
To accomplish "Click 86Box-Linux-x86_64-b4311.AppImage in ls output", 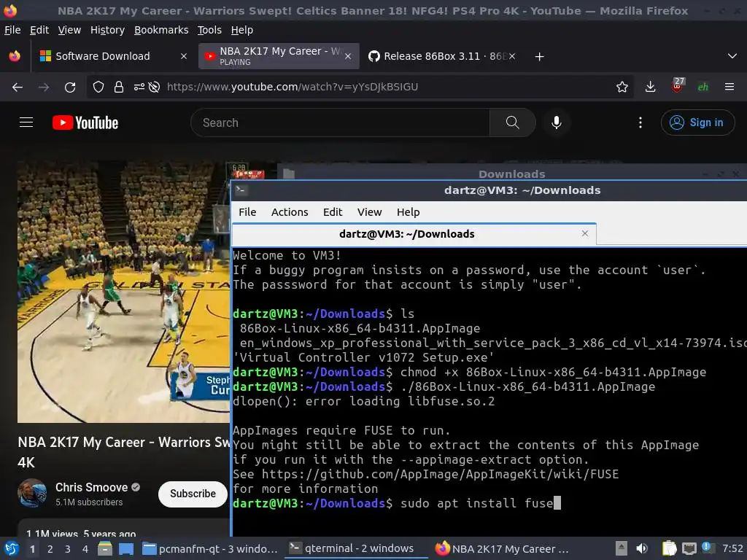I will [360, 329].
